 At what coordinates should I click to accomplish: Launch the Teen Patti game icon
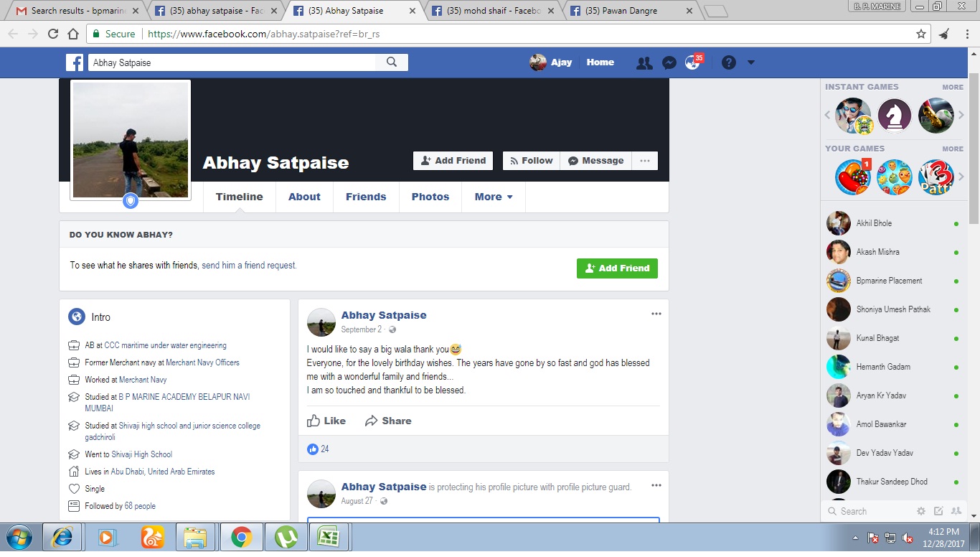click(x=936, y=177)
